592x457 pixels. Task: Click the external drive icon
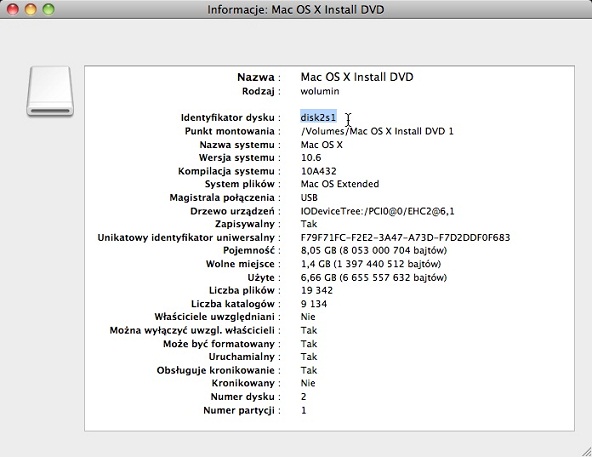tap(50, 91)
